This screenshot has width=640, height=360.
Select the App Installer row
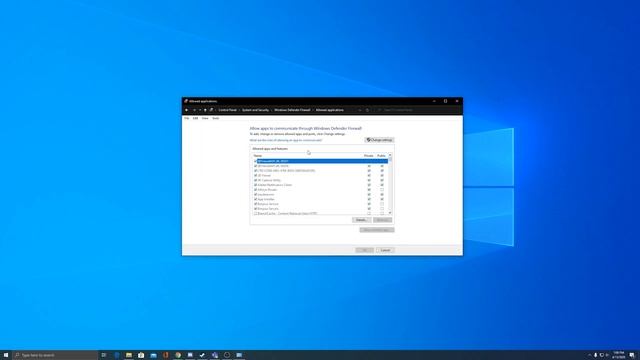tap(320, 199)
